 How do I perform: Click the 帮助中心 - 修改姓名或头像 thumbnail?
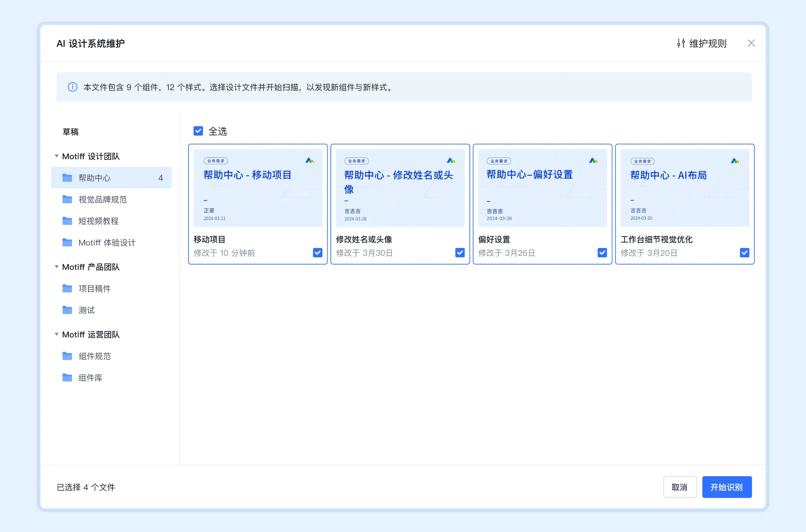(400, 188)
